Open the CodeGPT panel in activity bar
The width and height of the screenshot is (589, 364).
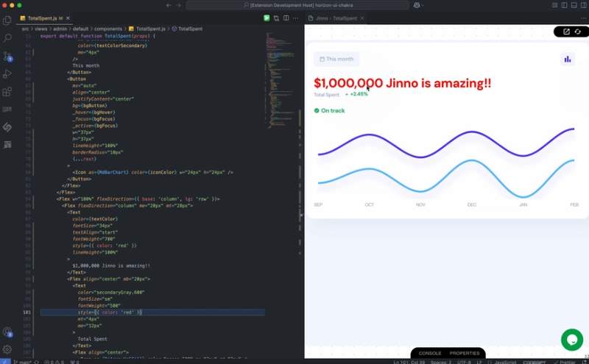(7, 109)
